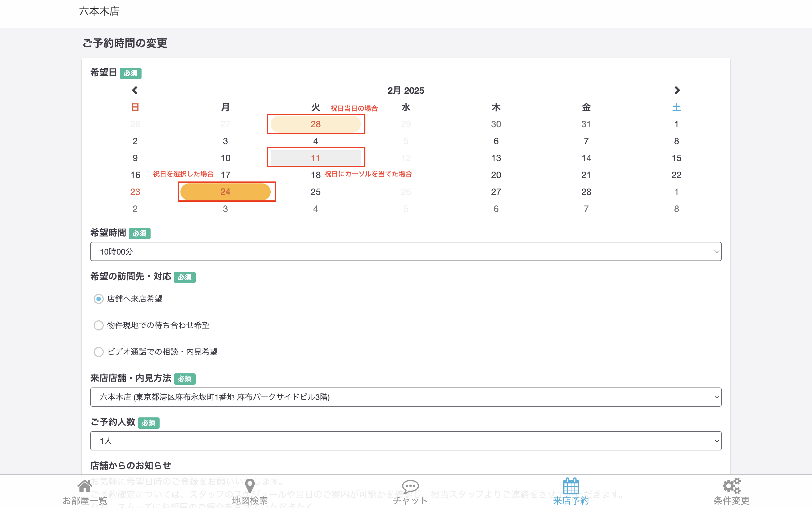Choose date 22 on the calendar
Viewport: 812px width, 508px height.
[676, 175]
